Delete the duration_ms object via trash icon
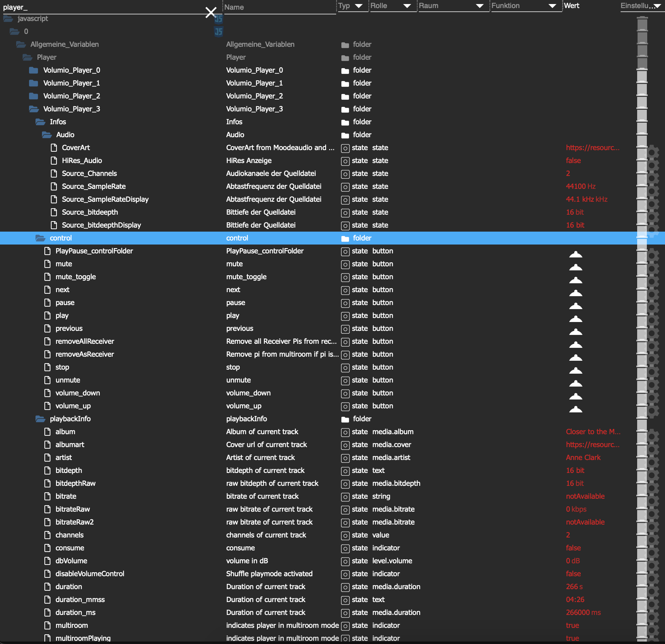Viewport: 665px width, 644px height. click(x=642, y=617)
